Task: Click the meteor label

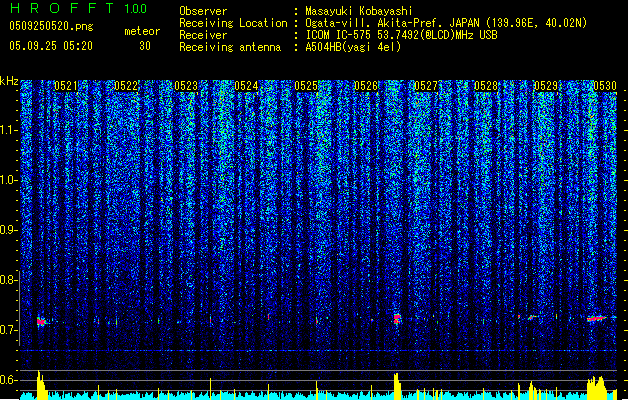Action: coord(142,31)
